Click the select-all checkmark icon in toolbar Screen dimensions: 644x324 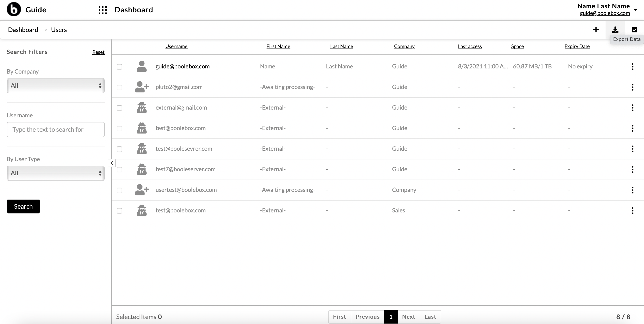pyautogui.click(x=635, y=30)
